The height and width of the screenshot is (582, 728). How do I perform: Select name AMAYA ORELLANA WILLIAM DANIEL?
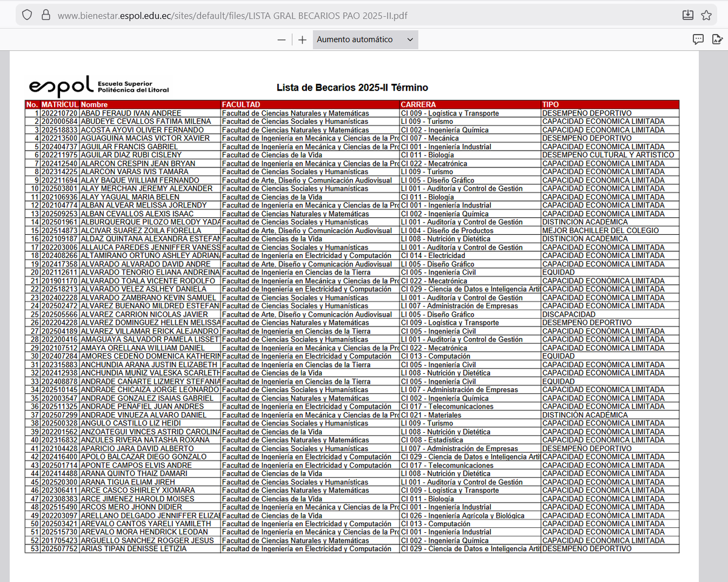pyautogui.click(x=143, y=348)
